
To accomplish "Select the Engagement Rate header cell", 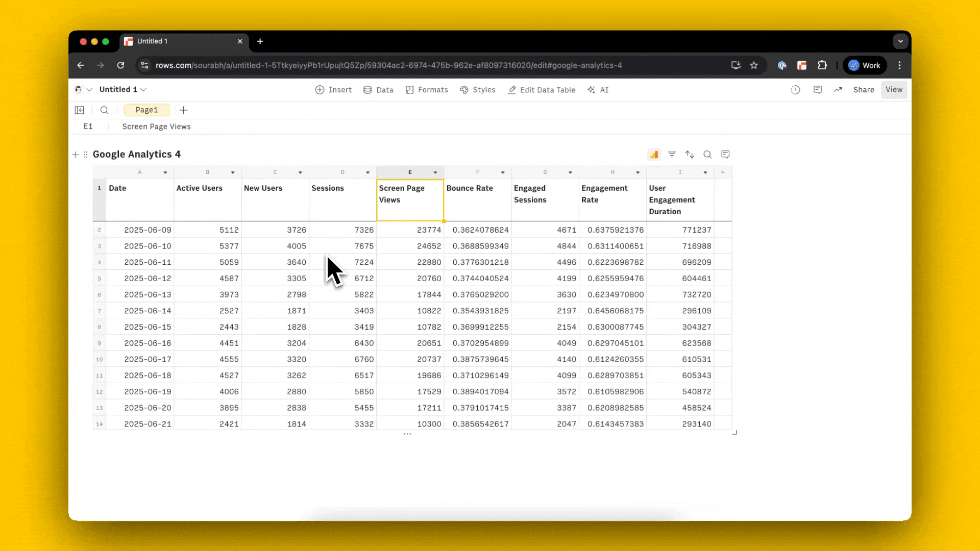I will pos(612,199).
